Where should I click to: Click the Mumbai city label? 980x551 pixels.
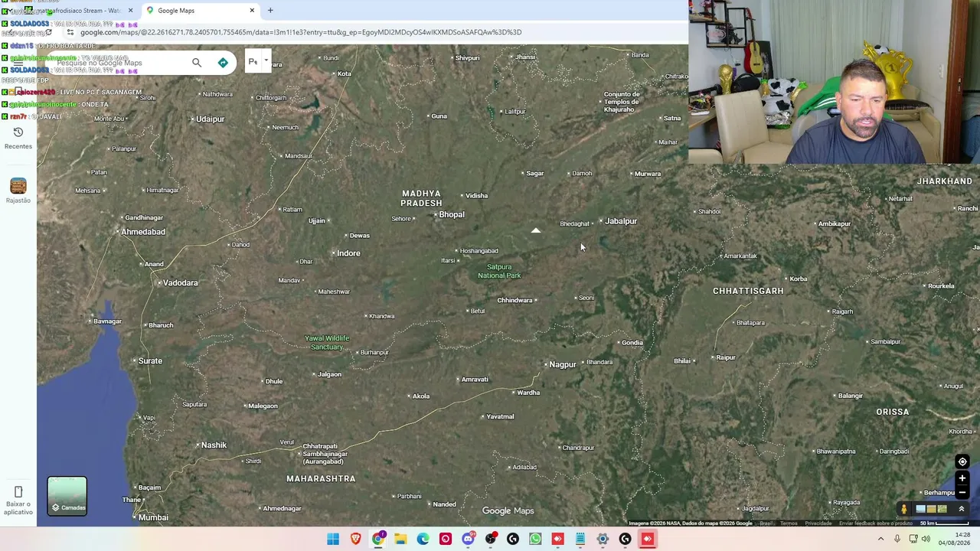click(x=153, y=517)
